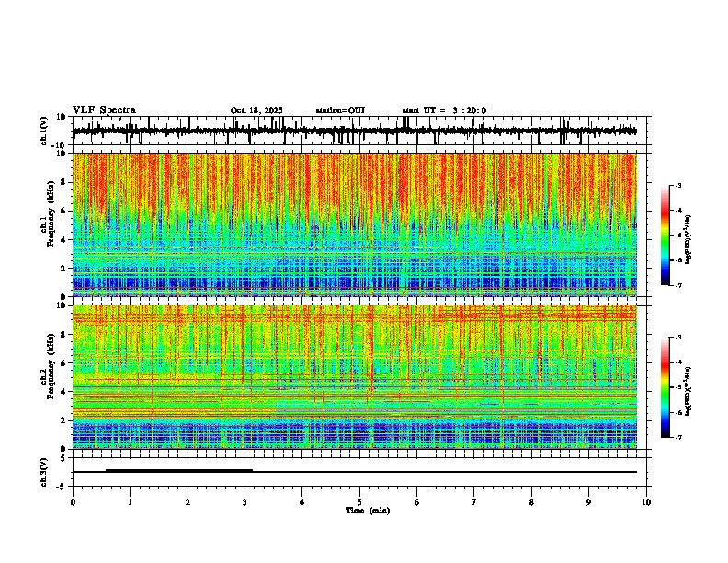The height and width of the screenshot is (563, 728).
Task: Click time axis tick label "8"
Action: click(x=531, y=502)
